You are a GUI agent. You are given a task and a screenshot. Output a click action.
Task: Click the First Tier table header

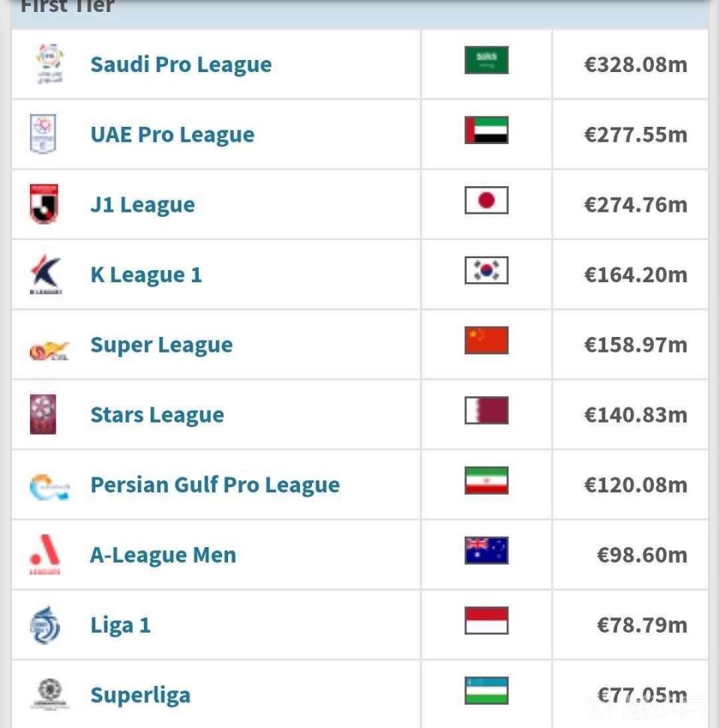tap(67, 8)
